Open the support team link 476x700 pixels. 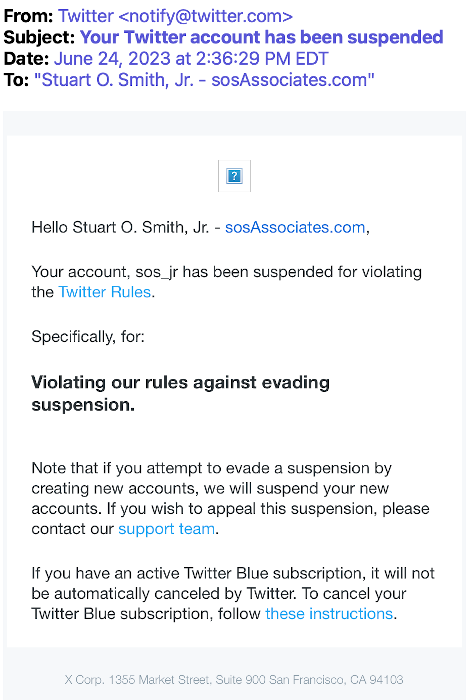(167, 529)
